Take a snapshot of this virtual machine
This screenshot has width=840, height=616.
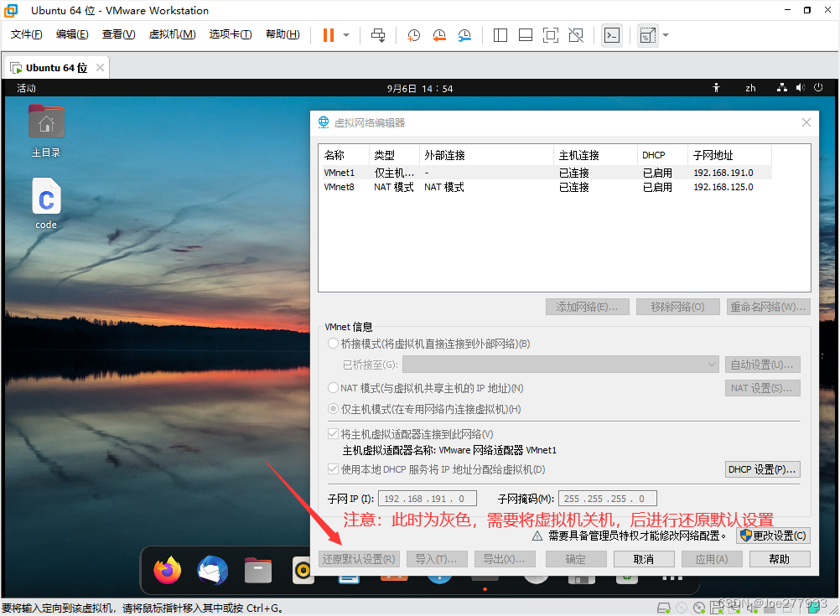[x=413, y=35]
